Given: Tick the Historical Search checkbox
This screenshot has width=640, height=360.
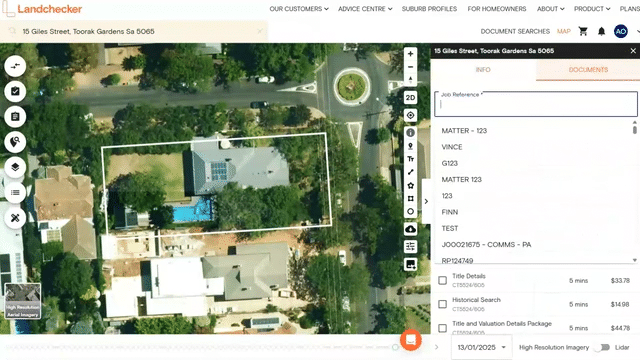Looking at the screenshot, I should (x=442, y=304).
